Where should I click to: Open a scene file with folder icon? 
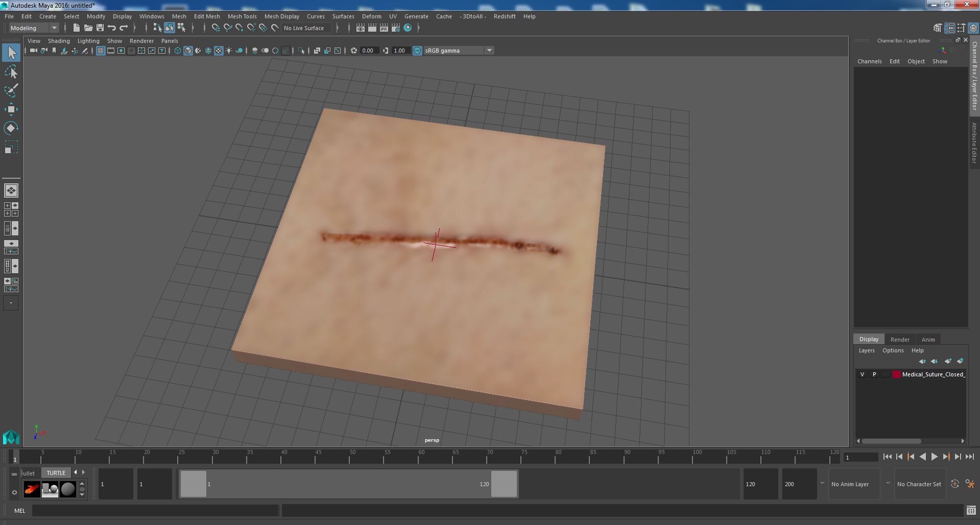tap(88, 28)
